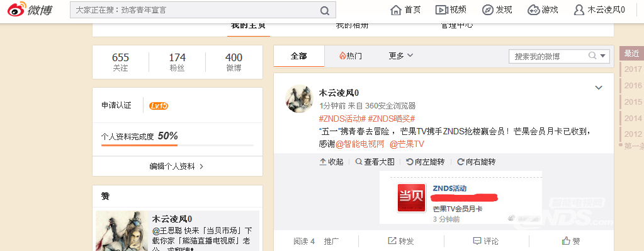Open the #ZNDS晒奖# hashtag
The image size is (644, 251).
392,119
